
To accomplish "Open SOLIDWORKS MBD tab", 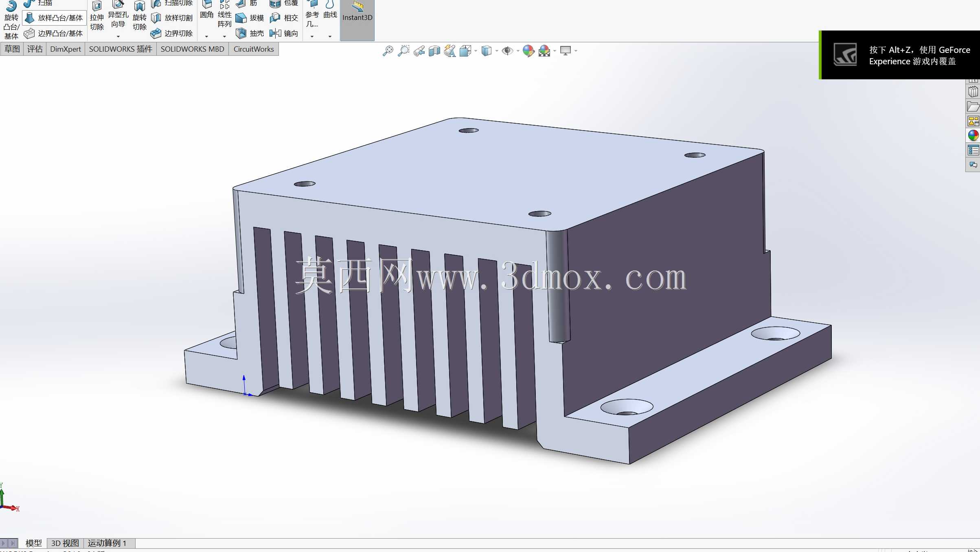I will click(x=193, y=49).
